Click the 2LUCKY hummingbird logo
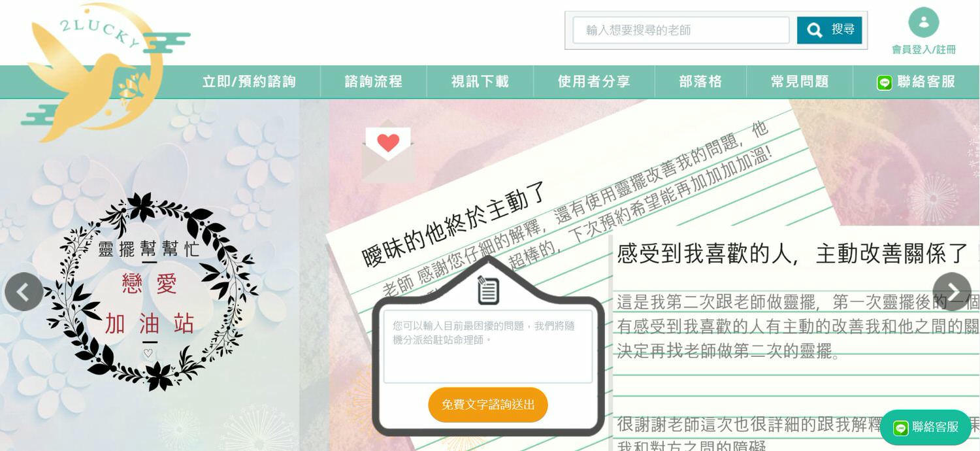Viewport: 980px width, 451px height. tap(105, 71)
